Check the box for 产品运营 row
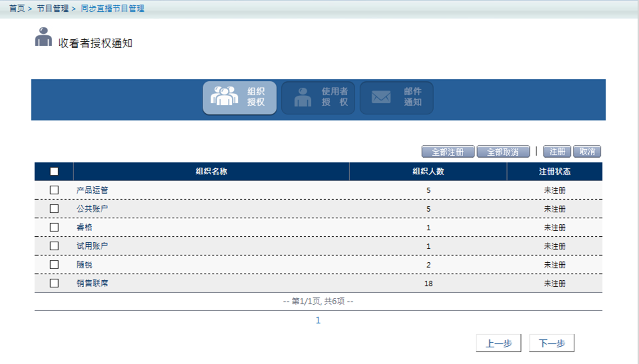Image resolution: width=639 pixels, height=364 pixels. coord(54,190)
